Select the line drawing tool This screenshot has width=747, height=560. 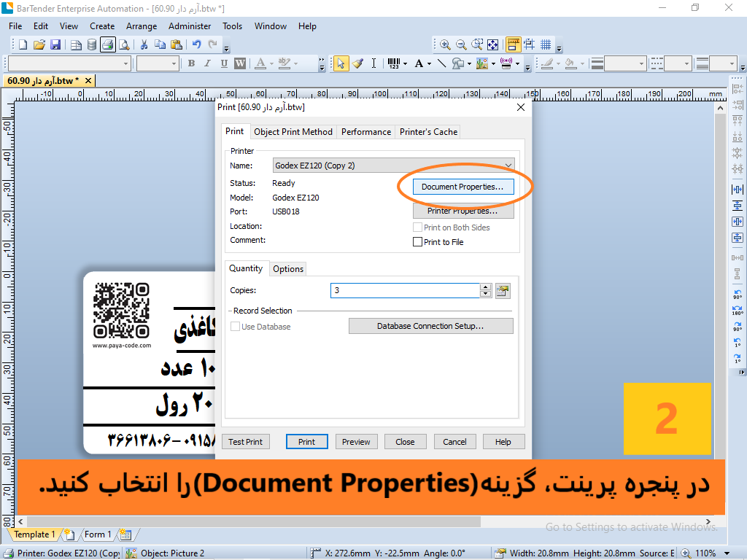pos(441,63)
